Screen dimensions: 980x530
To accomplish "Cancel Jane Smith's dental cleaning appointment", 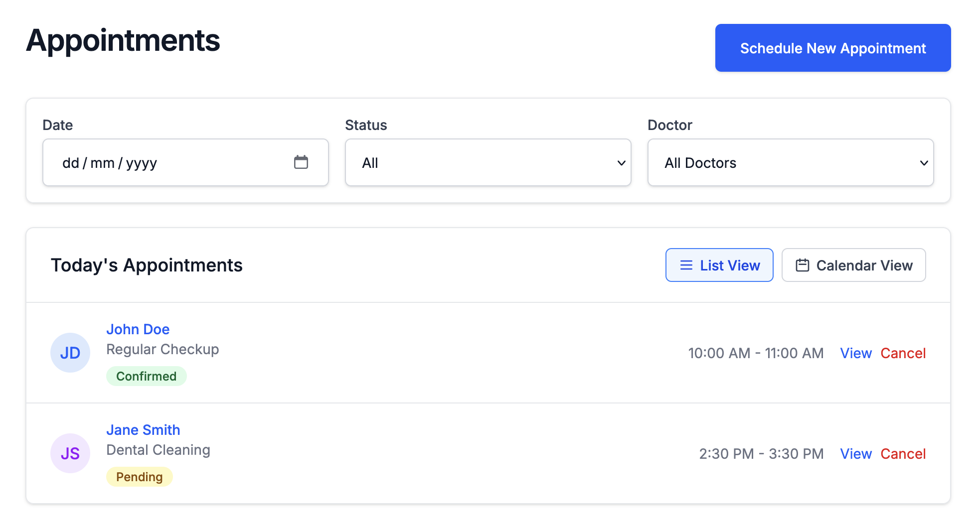I will (903, 453).
